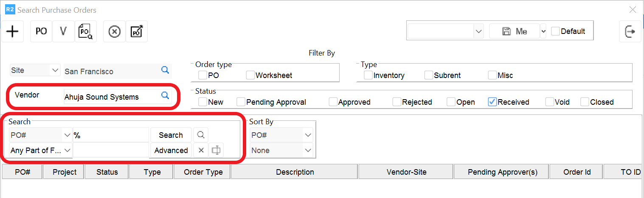Expand the Any Part of Field dropdown

67,150
